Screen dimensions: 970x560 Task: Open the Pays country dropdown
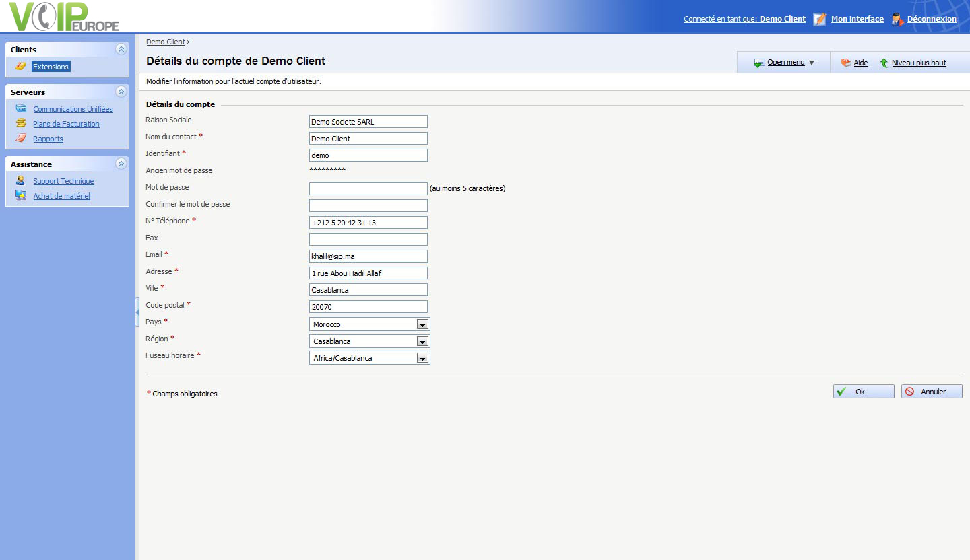tap(422, 324)
